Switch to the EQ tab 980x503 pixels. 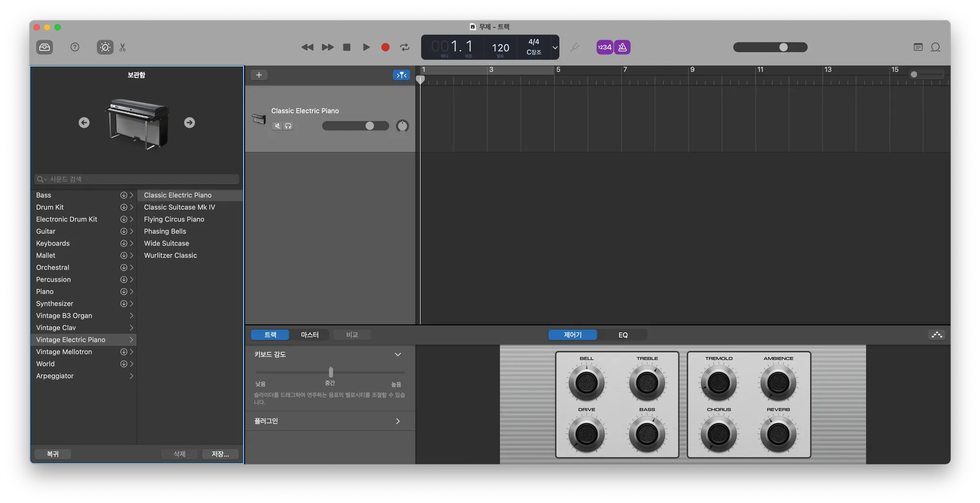[x=623, y=335]
